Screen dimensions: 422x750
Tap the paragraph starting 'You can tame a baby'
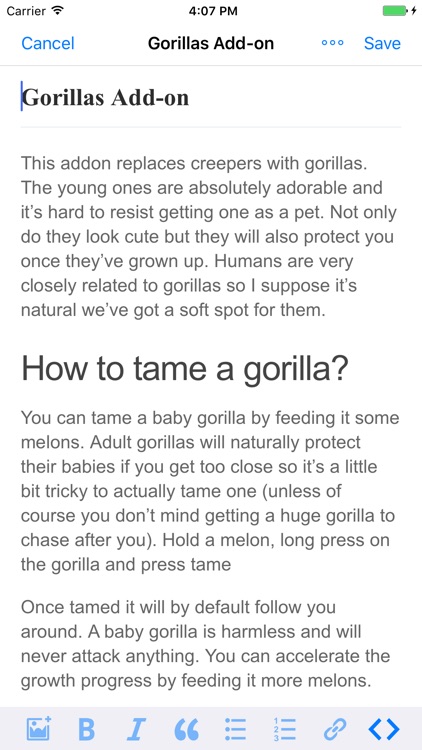coord(210,491)
